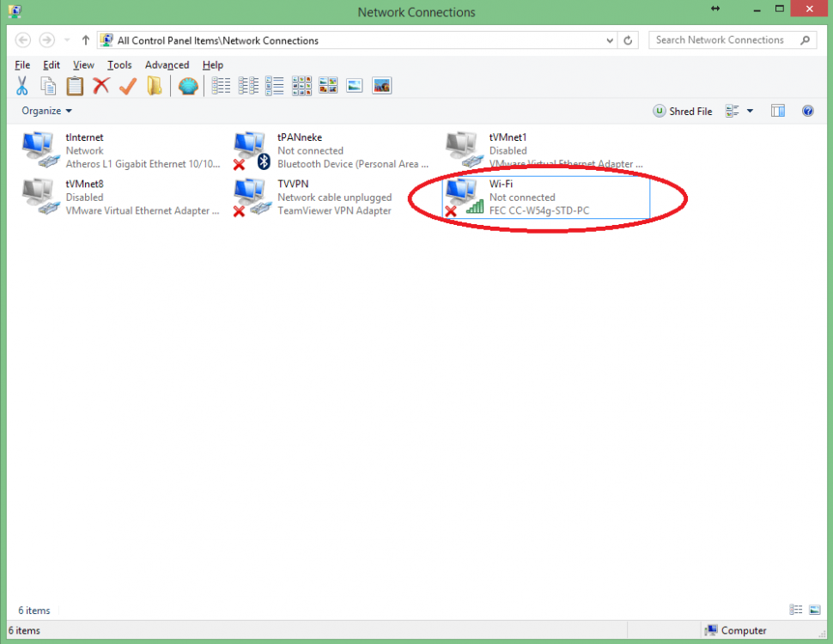Viewport: 833px width, 644px height.
Task: Switch to large icons view in status bar
Action: [814, 610]
